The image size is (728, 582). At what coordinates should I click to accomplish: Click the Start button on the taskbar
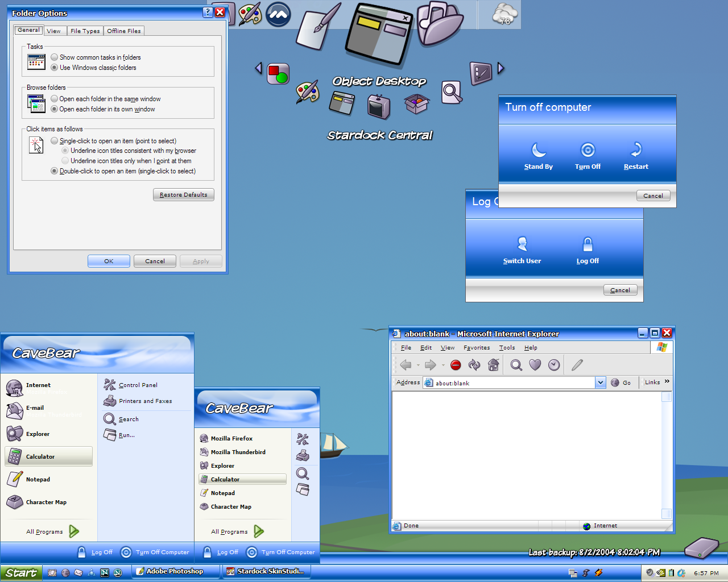[22, 573]
